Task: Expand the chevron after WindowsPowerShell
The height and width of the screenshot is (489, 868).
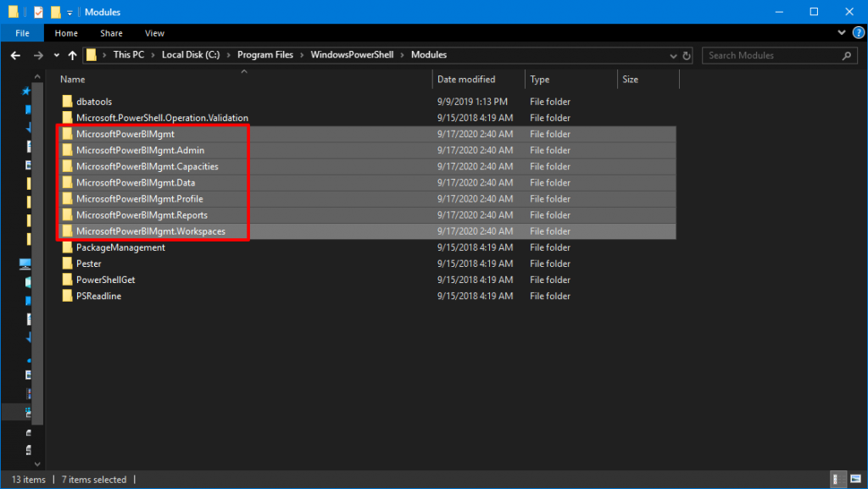Action: [x=403, y=55]
